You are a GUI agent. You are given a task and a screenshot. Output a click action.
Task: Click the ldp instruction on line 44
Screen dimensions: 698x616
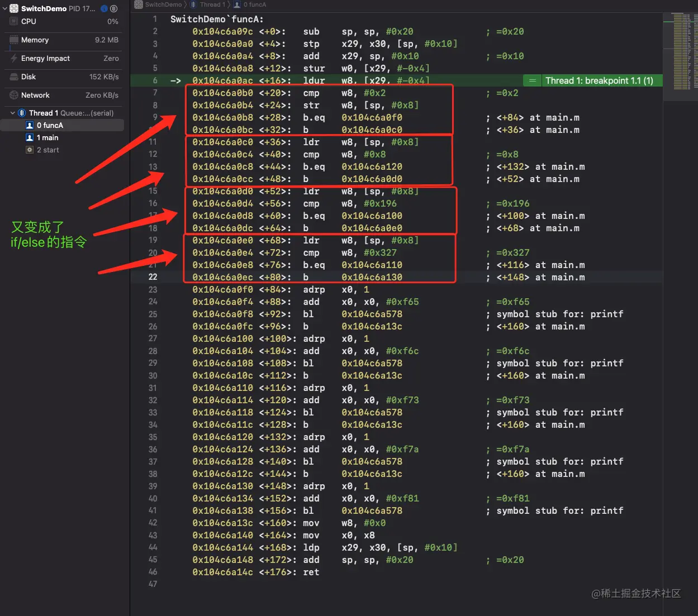311,547
